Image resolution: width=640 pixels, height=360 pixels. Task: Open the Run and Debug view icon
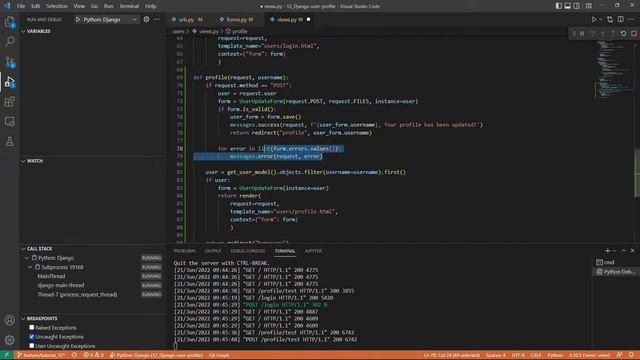[9, 82]
